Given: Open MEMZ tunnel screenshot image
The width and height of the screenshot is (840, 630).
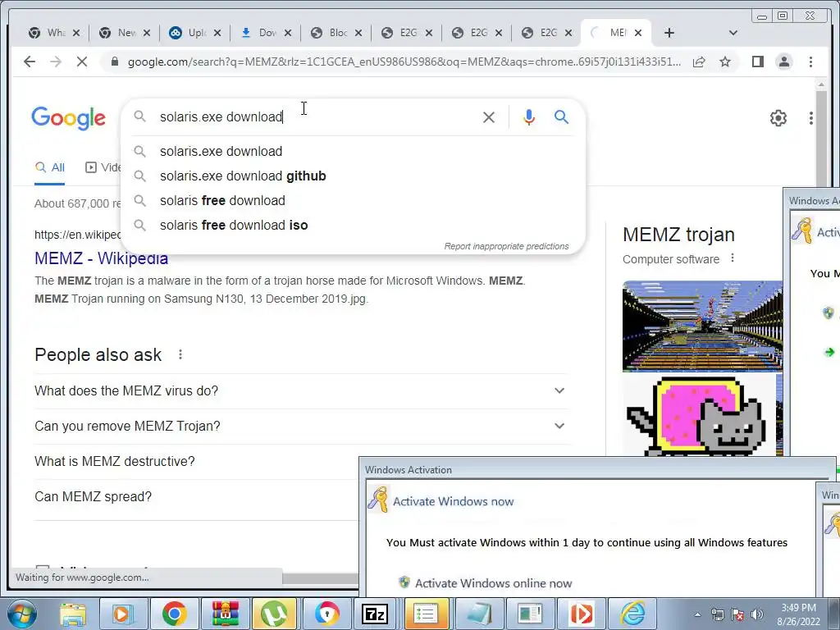Looking at the screenshot, I should pos(702,326).
